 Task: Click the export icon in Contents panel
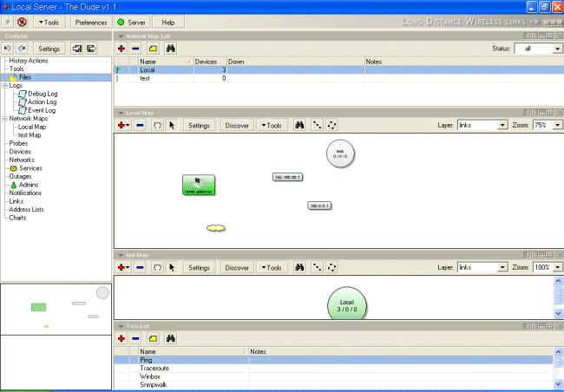coord(91,49)
